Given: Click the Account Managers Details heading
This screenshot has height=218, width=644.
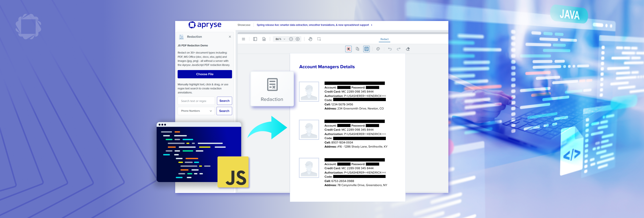Looking at the screenshot, I should (327, 67).
